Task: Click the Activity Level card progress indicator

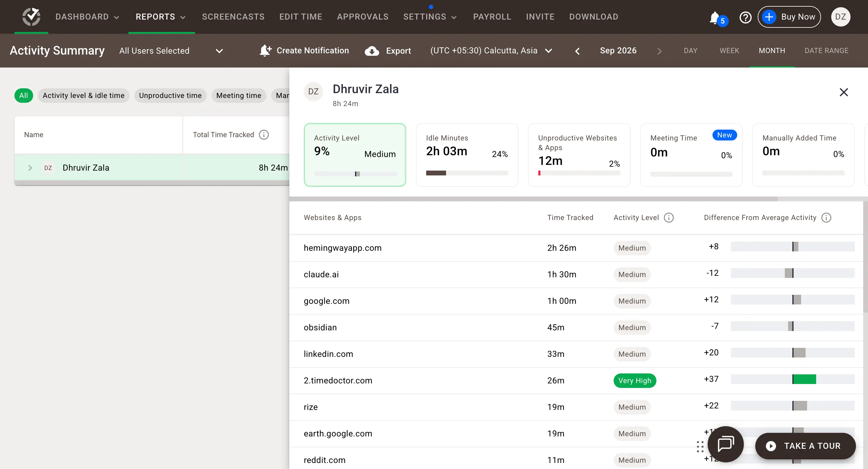Action: point(356,174)
